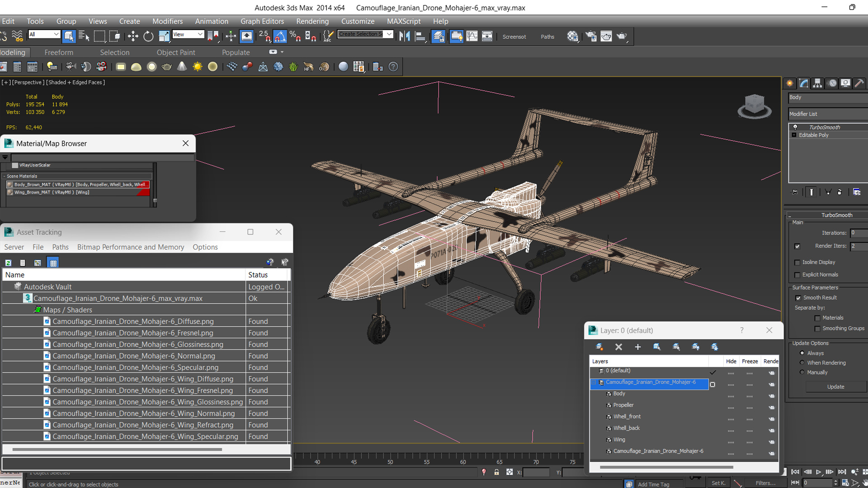This screenshot has width=868, height=488.
Task: Expand the Editable Poly modifier entry
Action: [x=794, y=135]
